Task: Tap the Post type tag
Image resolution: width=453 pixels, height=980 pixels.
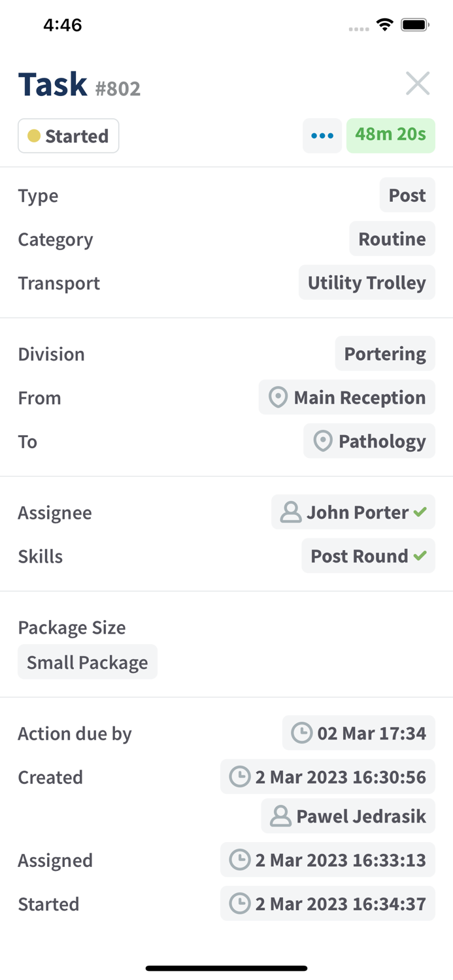Action: point(407,195)
